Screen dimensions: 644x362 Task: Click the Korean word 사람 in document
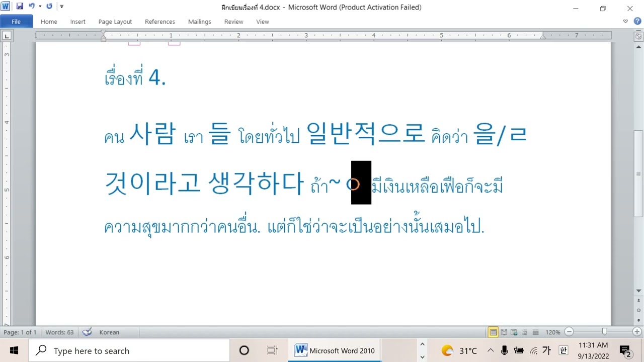pos(153,134)
